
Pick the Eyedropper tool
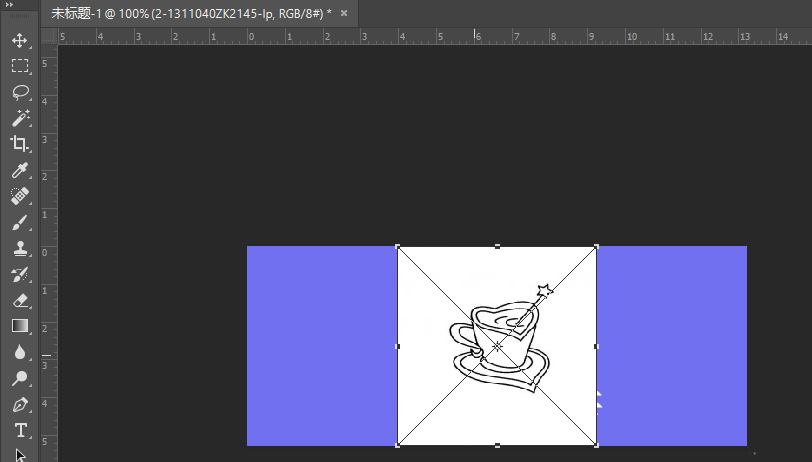pos(20,170)
